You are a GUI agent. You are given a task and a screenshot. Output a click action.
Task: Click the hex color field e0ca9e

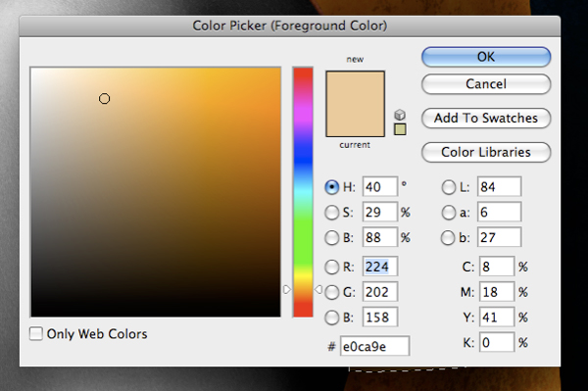pos(374,346)
